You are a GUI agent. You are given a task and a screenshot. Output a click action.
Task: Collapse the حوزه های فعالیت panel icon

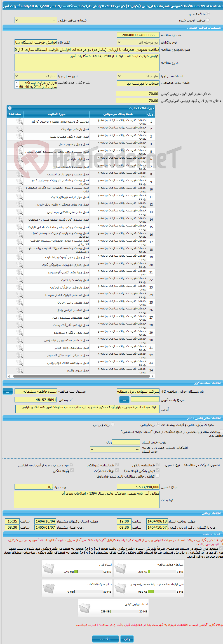pyautogui.click(x=10, y=108)
